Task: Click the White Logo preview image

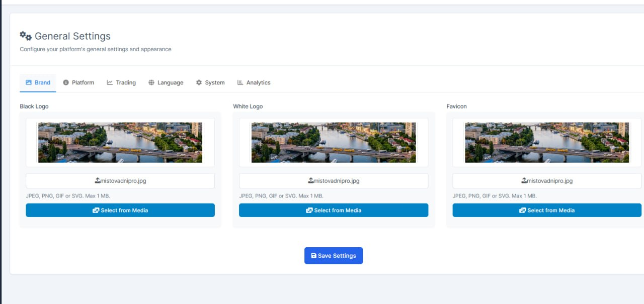Action: pos(334,142)
